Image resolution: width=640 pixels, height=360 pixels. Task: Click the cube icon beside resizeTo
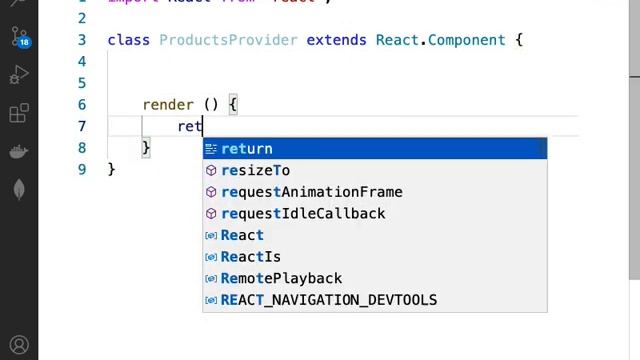coord(211,170)
